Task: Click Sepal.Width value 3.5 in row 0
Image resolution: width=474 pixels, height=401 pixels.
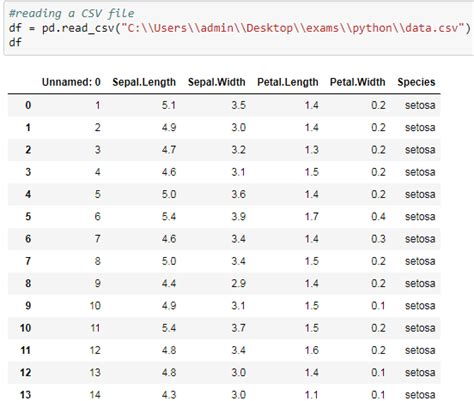Action: click(x=239, y=105)
